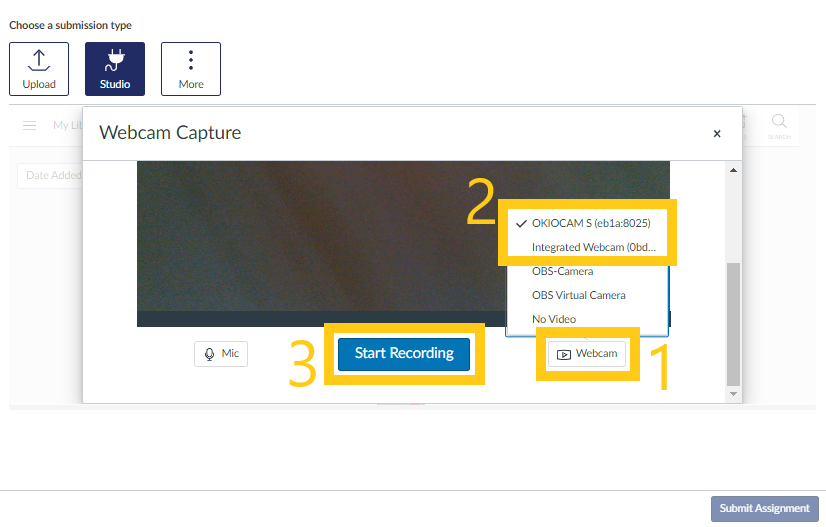Close the Webcam Capture dialog
Viewport: 826px width, 527px height.
[716, 133]
